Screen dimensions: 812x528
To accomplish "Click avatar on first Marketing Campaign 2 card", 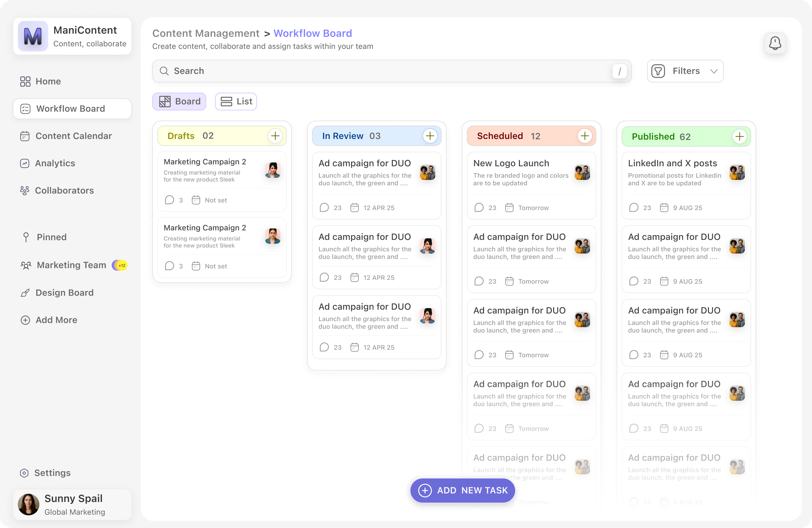I will pyautogui.click(x=272, y=170).
